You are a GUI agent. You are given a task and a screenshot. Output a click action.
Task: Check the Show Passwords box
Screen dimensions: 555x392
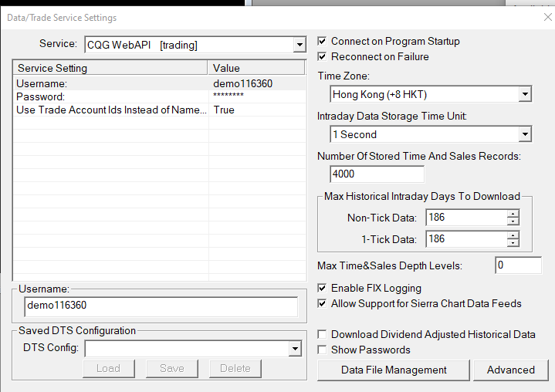click(x=322, y=350)
